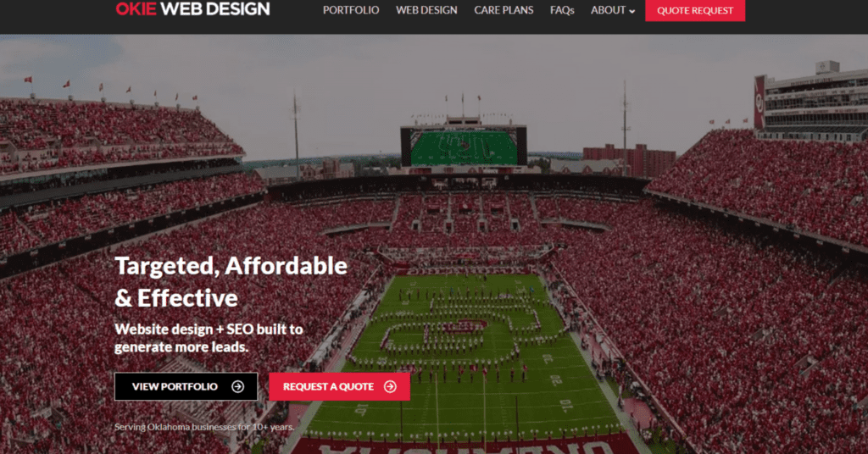Click the circled arrow icon in View Portfolio
The image size is (868, 454).
[x=238, y=386]
